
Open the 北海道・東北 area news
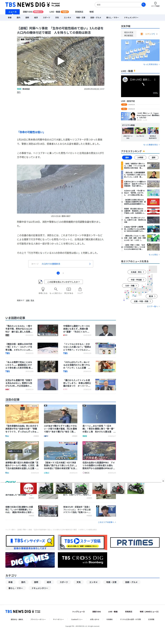pyautogui.click(x=137, y=272)
